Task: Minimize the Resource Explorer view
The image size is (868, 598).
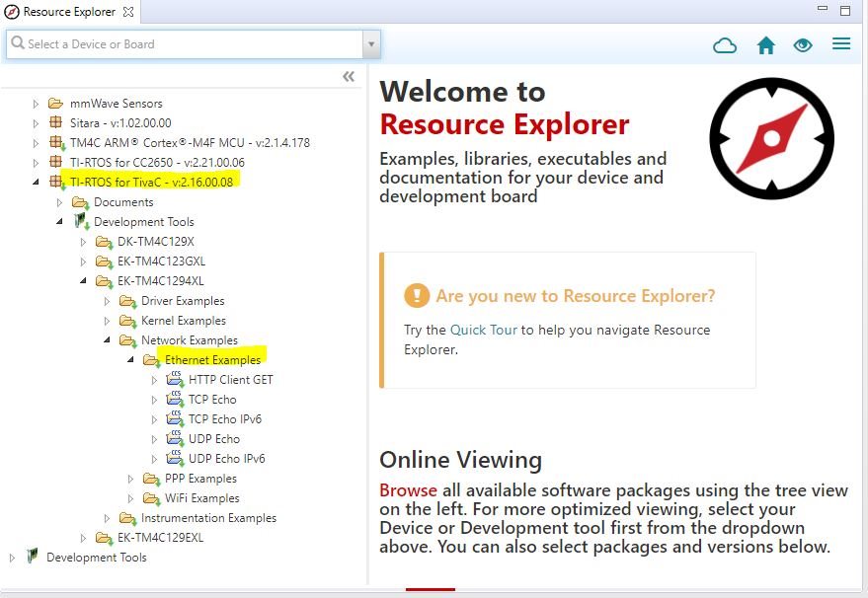Action: [x=823, y=9]
